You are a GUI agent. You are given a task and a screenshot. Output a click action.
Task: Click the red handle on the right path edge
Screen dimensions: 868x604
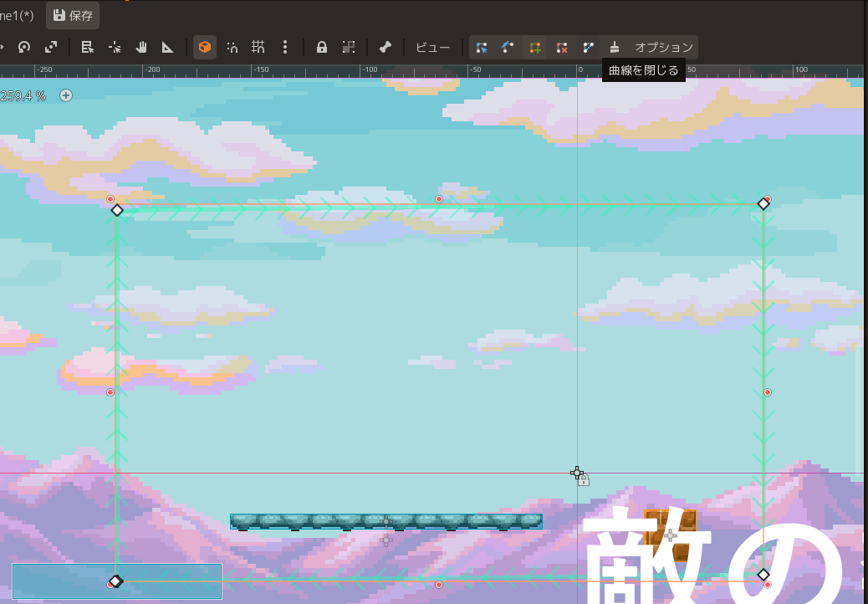(768, 392)
